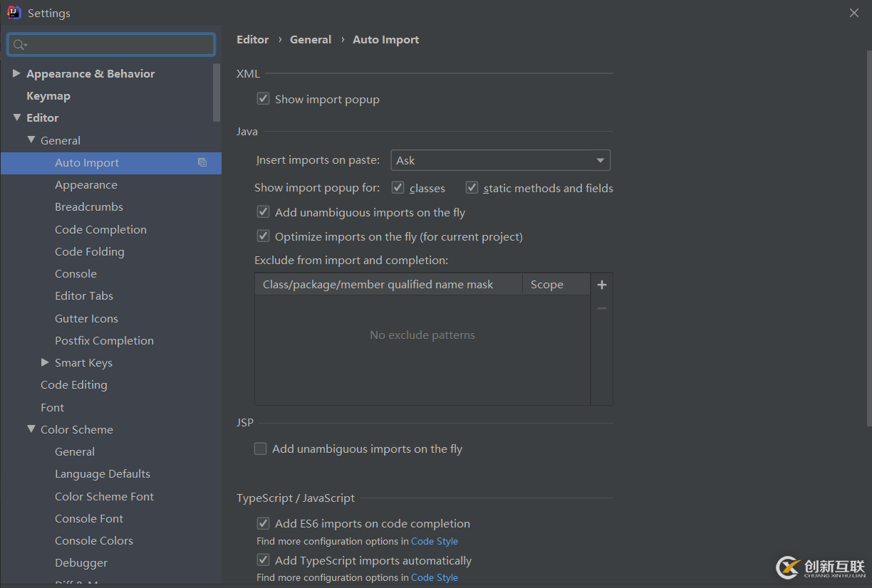Open Appearance page under Editor General
Viewport: 872px width, 588px height.
click(x=86, y=185)
